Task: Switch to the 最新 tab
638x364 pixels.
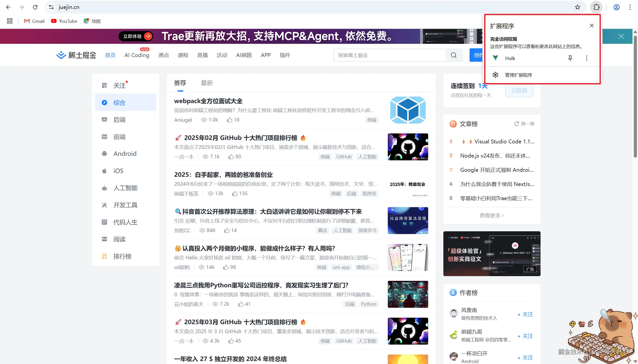Action: [207, 83]
